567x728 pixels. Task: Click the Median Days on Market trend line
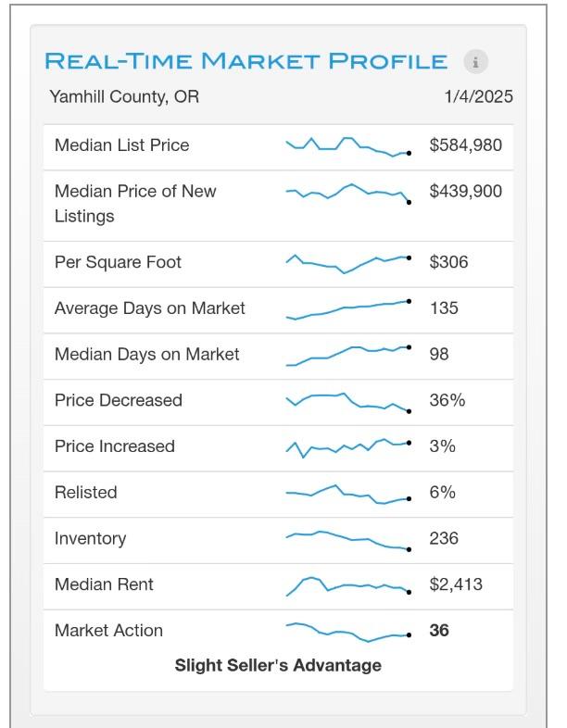348,356
